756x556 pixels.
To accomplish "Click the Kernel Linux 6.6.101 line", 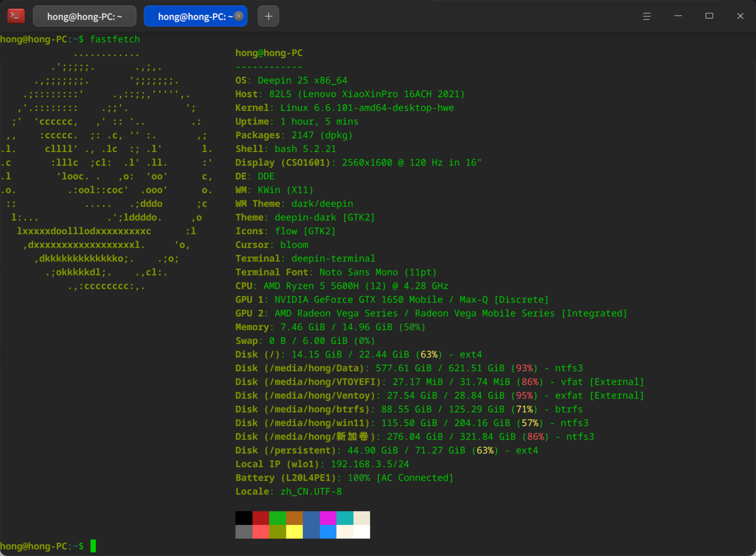I will pos(345,108).
